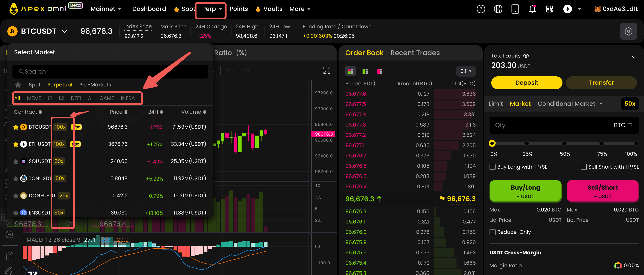Screen dimensions: 644x275
Task: Click the chart zoom-in tool
Action: (x=9, y=235)
